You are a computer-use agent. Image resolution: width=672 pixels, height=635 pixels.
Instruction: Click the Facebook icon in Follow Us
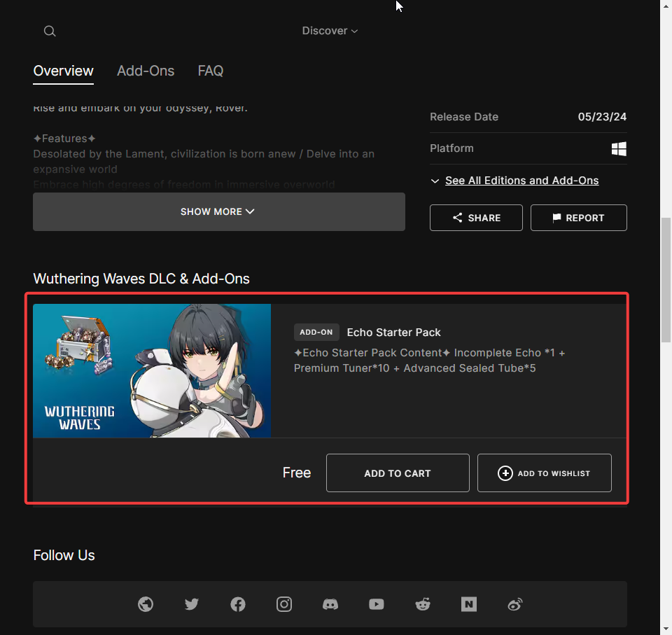(x=237, y=604)
